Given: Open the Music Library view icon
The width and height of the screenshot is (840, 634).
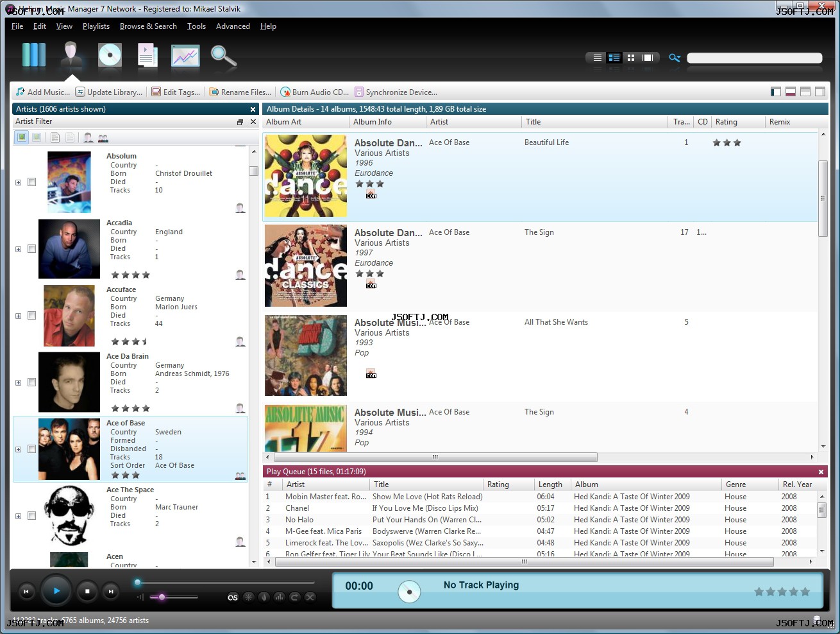Looking at the screenshot, I should coord(34,55).
